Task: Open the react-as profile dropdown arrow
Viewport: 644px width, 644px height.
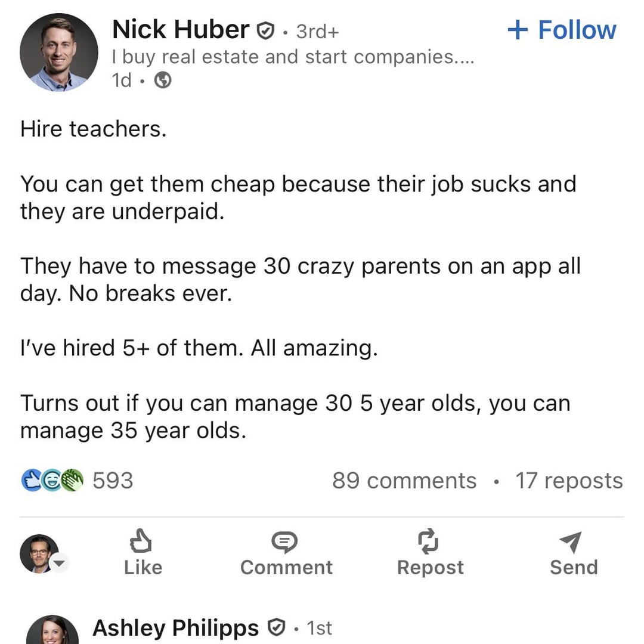Action: click(x=60, y=562)
